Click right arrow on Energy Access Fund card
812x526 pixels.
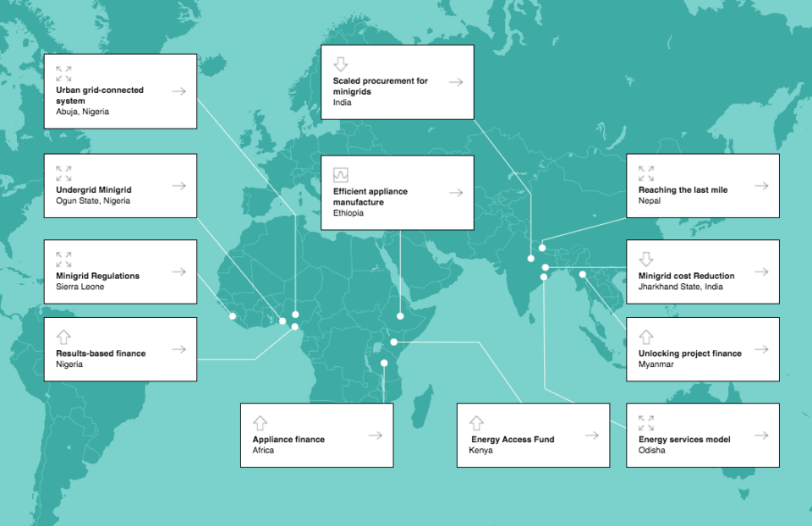point(591,436)
